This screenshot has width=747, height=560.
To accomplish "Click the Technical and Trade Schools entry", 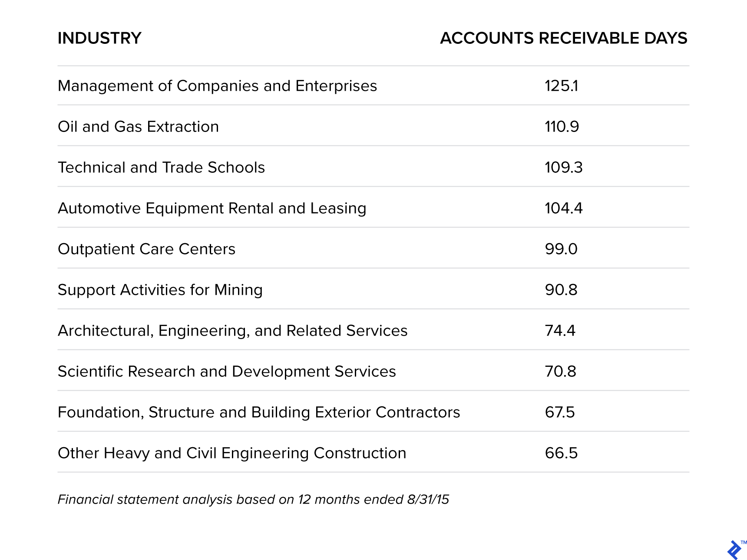I will [x=161, y=168].
